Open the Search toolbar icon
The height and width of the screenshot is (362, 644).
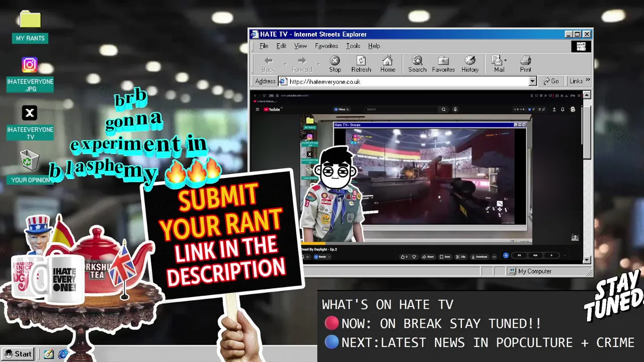[417, 64]
